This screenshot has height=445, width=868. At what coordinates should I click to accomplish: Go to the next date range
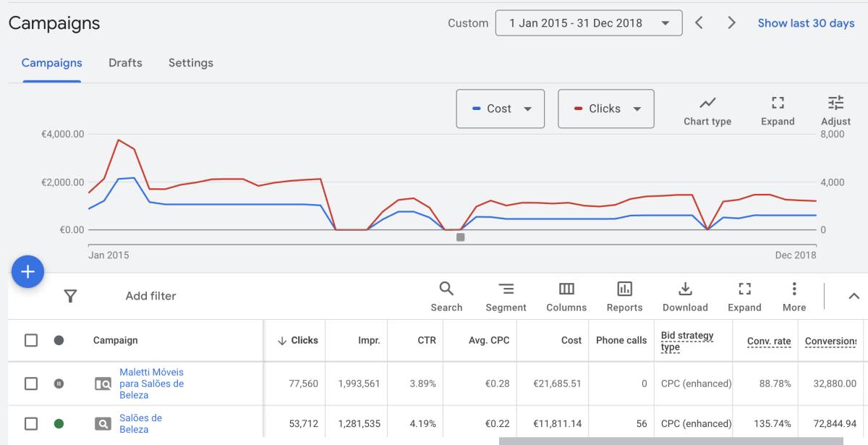(x=731, y=23)
